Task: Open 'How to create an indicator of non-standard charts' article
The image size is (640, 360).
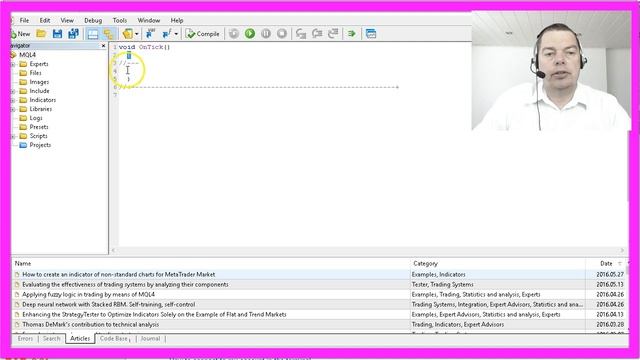Action: pyautogui.click(x=118, y=275)
